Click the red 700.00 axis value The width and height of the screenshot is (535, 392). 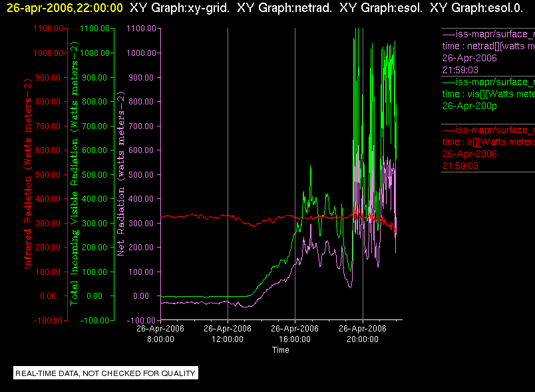coord(48,126)
